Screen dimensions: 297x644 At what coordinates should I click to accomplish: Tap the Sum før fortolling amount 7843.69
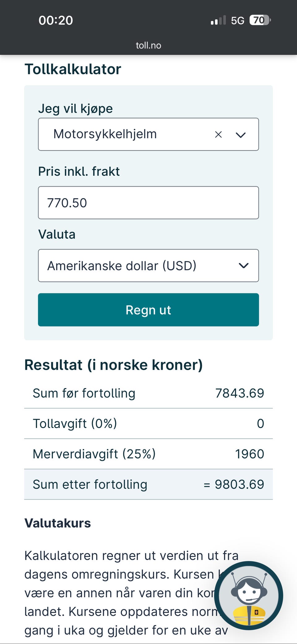[239, 393]
